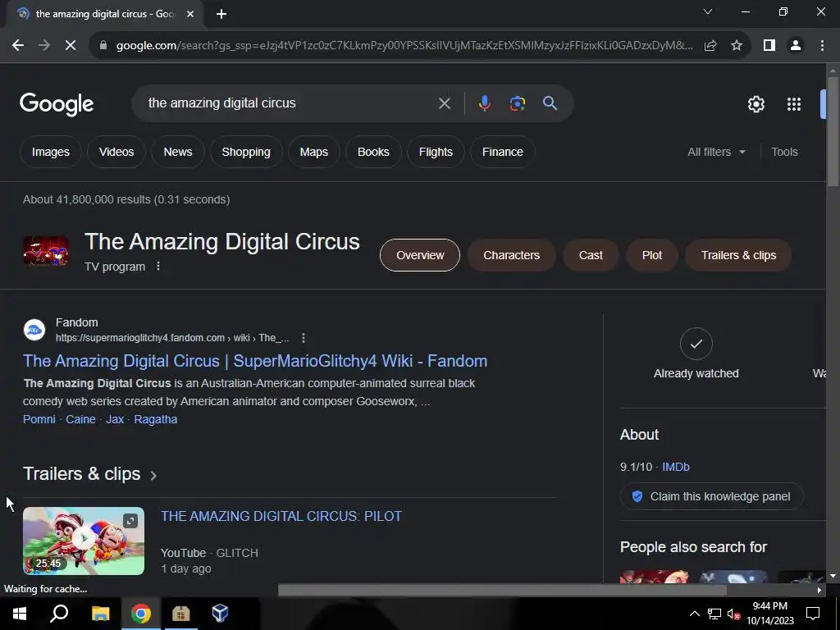Open the VirtualBox cube icon in taskbar
Image resolution: width=840 pixels, height=630 pixels.
point(220,614)
